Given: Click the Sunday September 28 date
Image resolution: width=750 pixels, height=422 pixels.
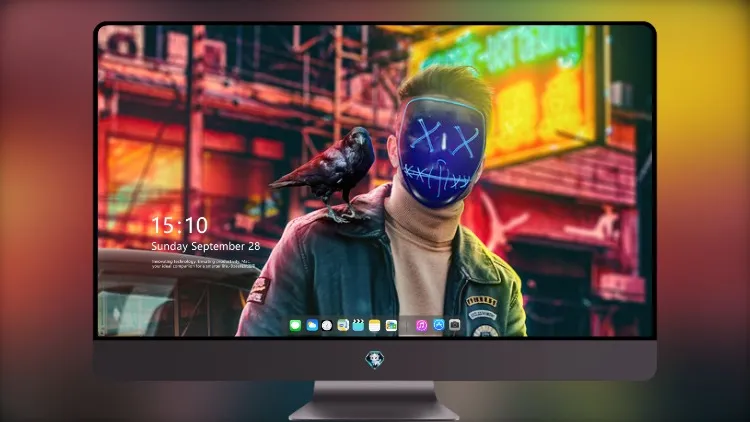Looking at the screenshot, I should pyautogui.click(x=206, y=246).
